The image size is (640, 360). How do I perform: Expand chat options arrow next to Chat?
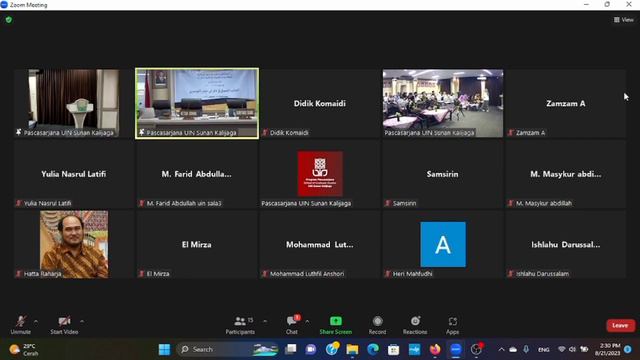pyautogui.click(x=307, y=322)
